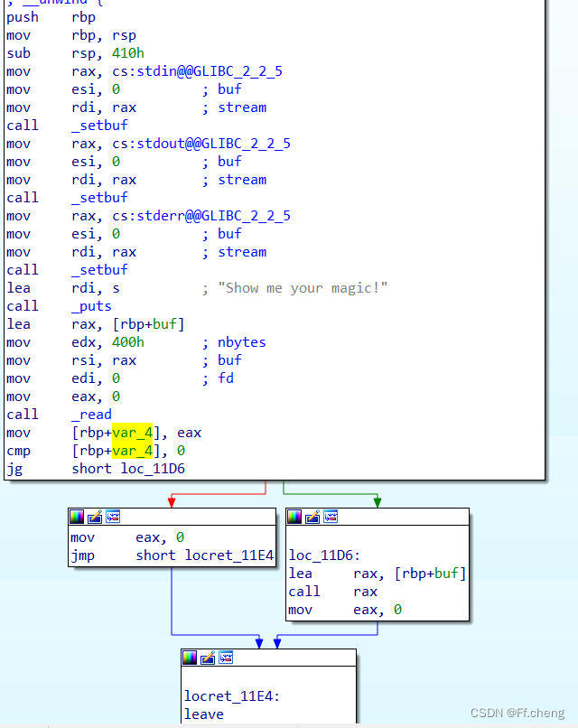Viewport: 578px width, 728px height.
Task: Click highlighted var_4 in the cmp instruction
Action: click(133, 451)
